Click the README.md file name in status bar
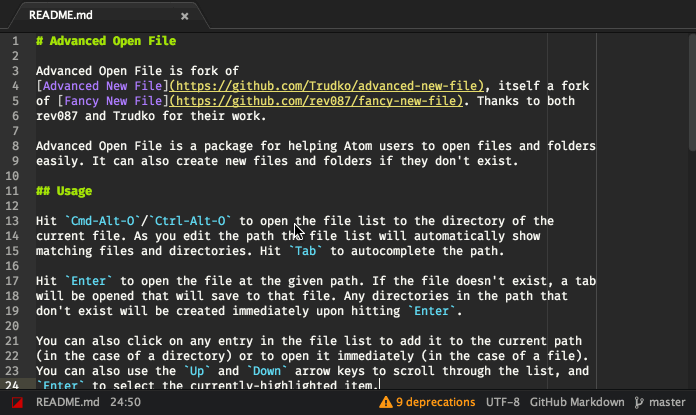 click(67, 402)
